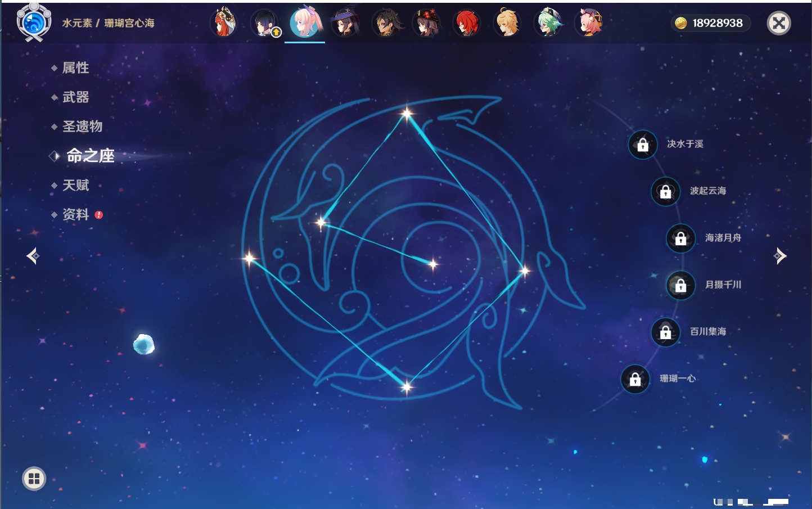
Task: Open the 属性 attributes menu
Action: pyautogui.click(x=75, y=68)
